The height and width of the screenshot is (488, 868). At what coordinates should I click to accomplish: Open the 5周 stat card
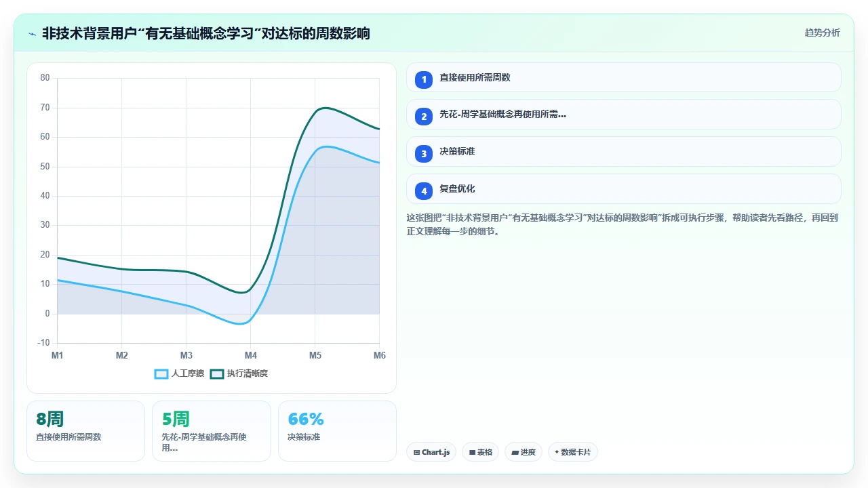pyautogui.click(x=212, y=431)
